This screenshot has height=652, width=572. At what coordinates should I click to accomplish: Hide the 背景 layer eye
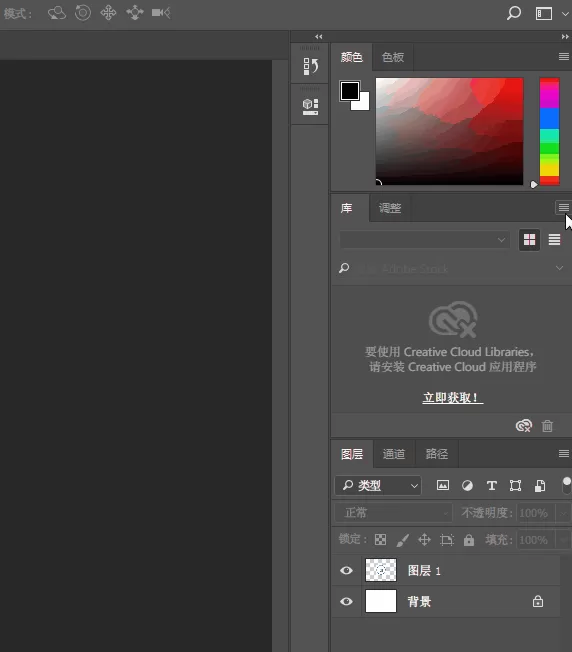tap(346, 601)
